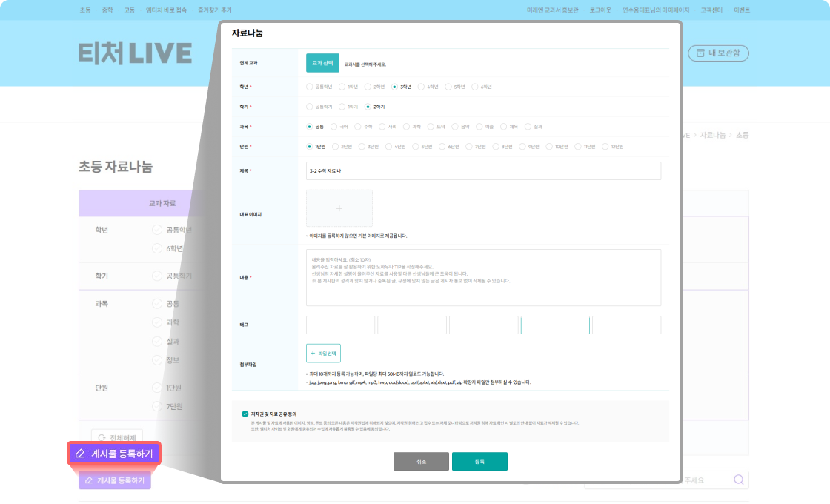Click the 티처 LIVE logo
Screen dimensions: 830x504
click(135, 53)
